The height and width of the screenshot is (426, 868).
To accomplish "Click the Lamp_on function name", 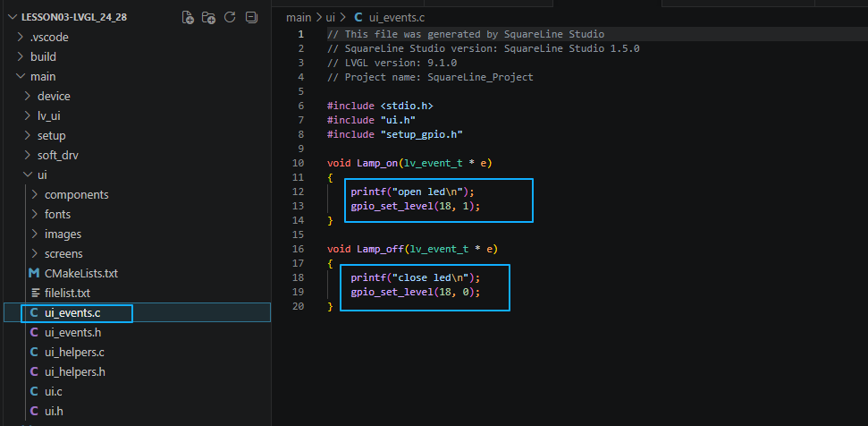I will pyautogui.click(x=377, y=163).
